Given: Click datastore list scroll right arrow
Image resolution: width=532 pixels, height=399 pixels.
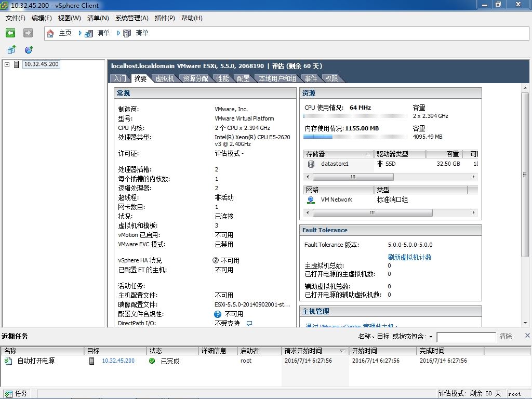Looking at the screenshot, I should [474, 177].
